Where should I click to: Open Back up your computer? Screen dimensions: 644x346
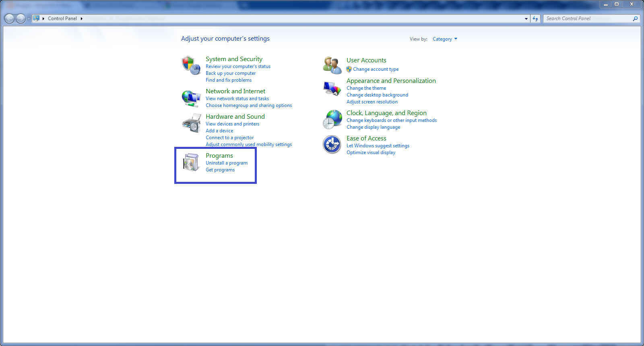tap(231, 73)
